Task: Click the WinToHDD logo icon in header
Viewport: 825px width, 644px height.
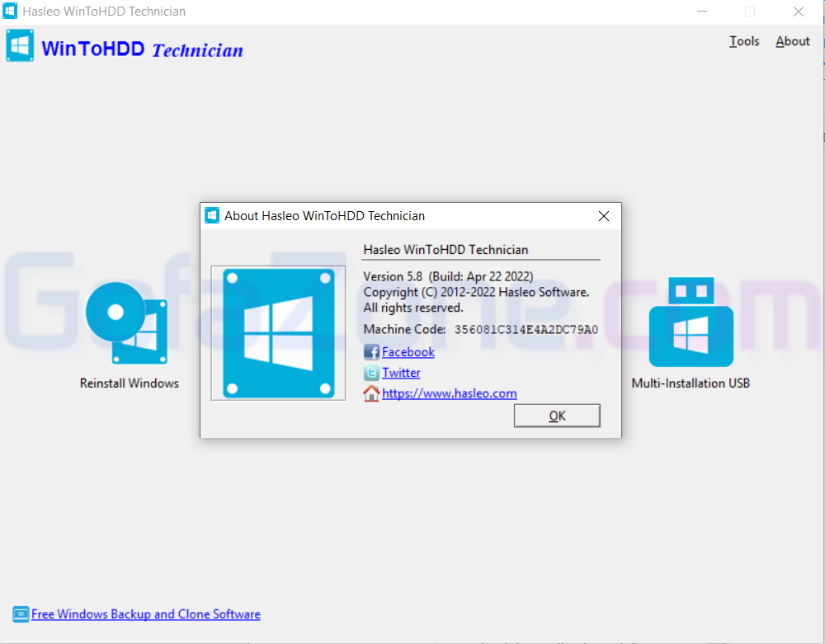Action: [x=20, y=46]
